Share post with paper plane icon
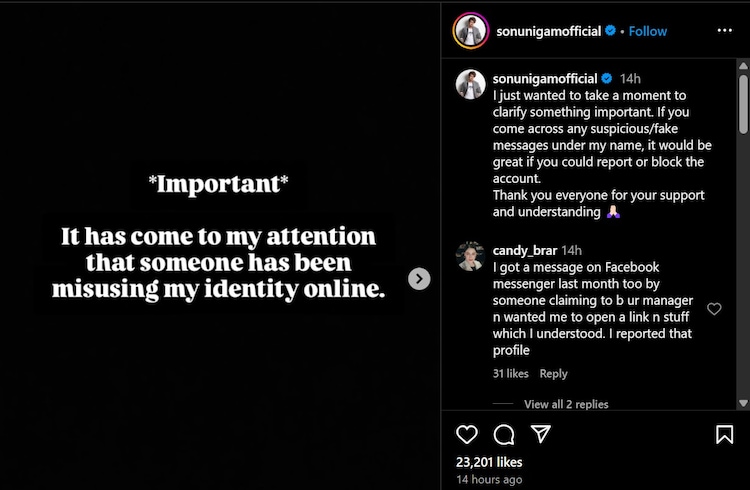This screenshot has height=490, width=750. (x=540, y=434)
